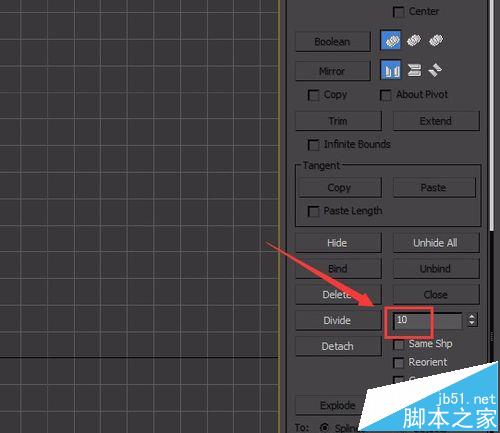Screen dimensions: 500x433
Task: Click the Boolean button
Action: pos(333,42)
